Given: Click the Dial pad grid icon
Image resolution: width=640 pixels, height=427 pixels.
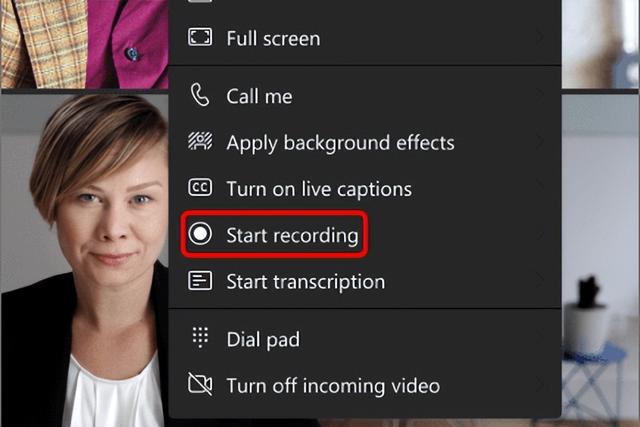Looking at the screenshot, I should 200,337.
